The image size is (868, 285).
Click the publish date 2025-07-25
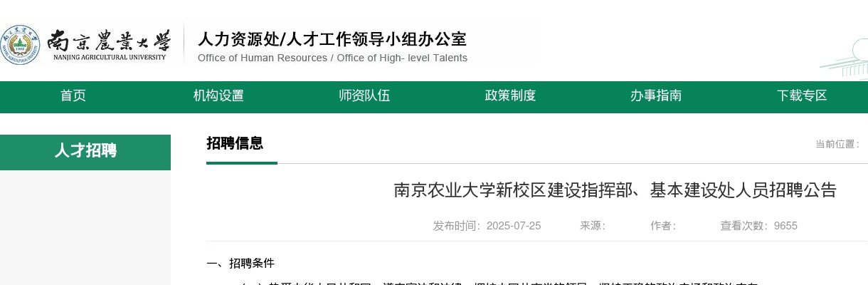[487, 226]
